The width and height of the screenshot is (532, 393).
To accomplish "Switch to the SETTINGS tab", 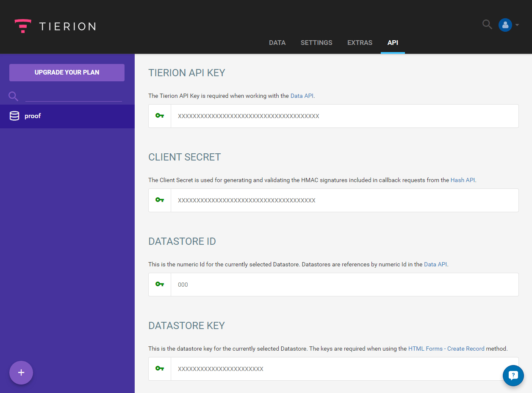I will point(316,42).
